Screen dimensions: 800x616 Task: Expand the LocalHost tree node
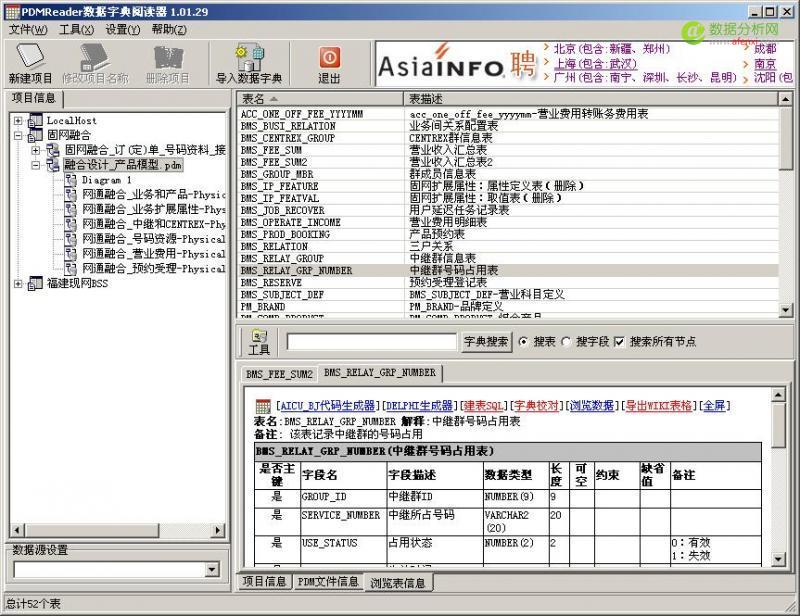[18, 121]
